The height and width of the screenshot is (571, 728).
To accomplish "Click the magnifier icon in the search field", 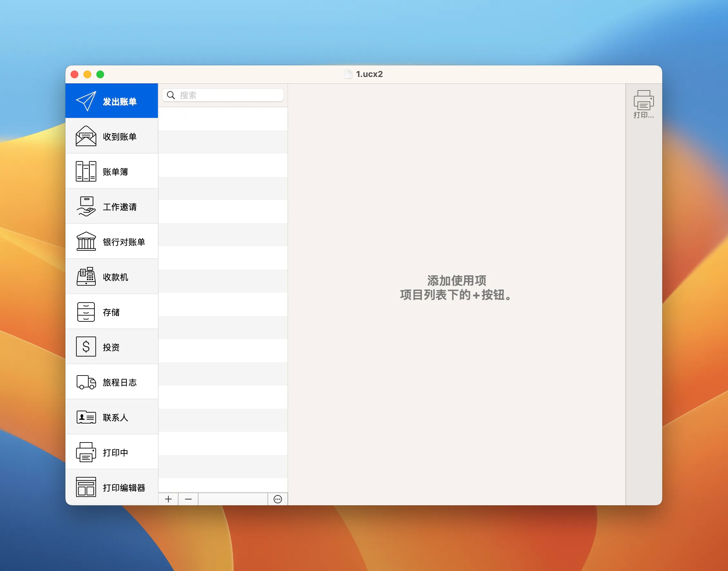I will point(171,95).
